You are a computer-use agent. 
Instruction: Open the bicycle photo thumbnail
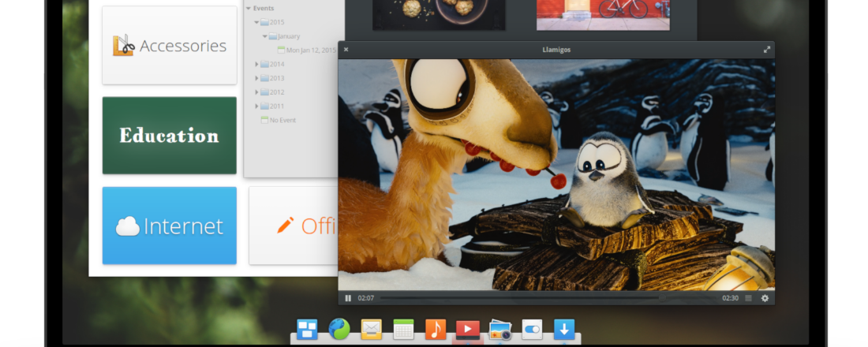[603, 15]
